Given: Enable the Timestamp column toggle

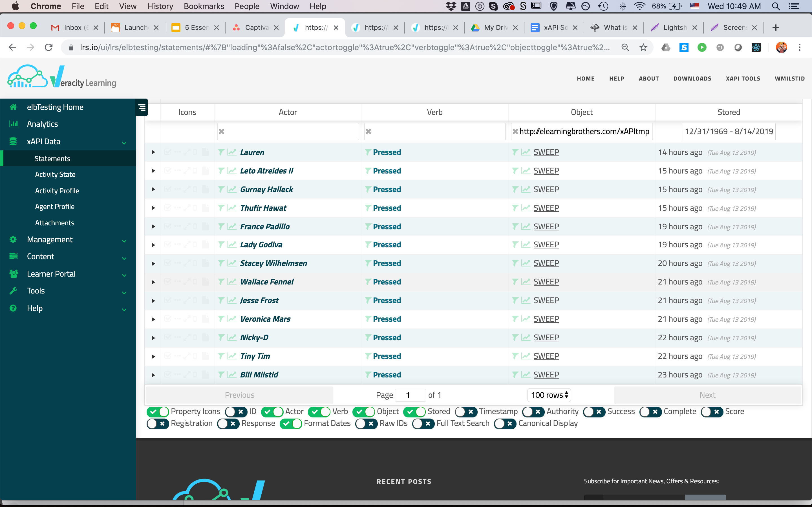Looking at the screenshot, I should click(x=466, y=412).
